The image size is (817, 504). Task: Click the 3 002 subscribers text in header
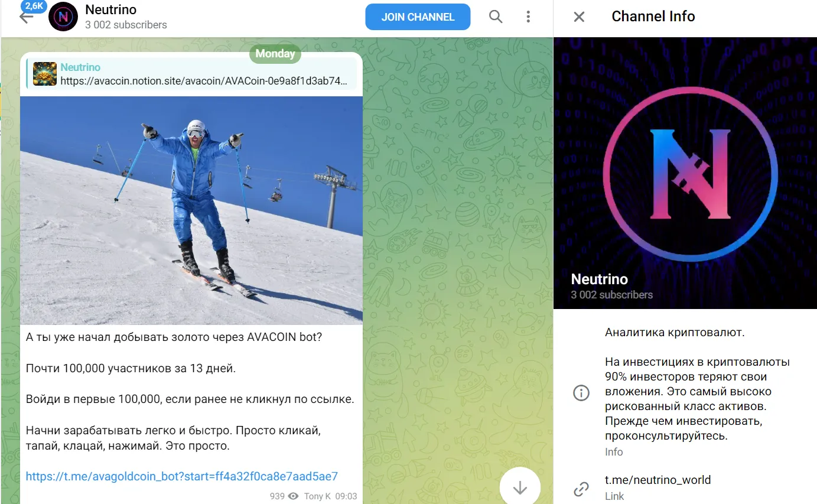click(126, 25)
